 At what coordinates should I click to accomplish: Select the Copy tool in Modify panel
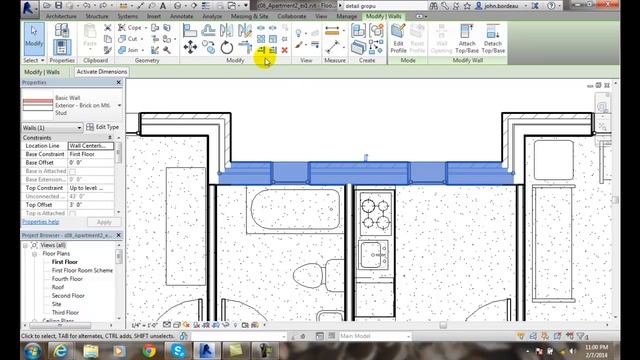point(209,47)
